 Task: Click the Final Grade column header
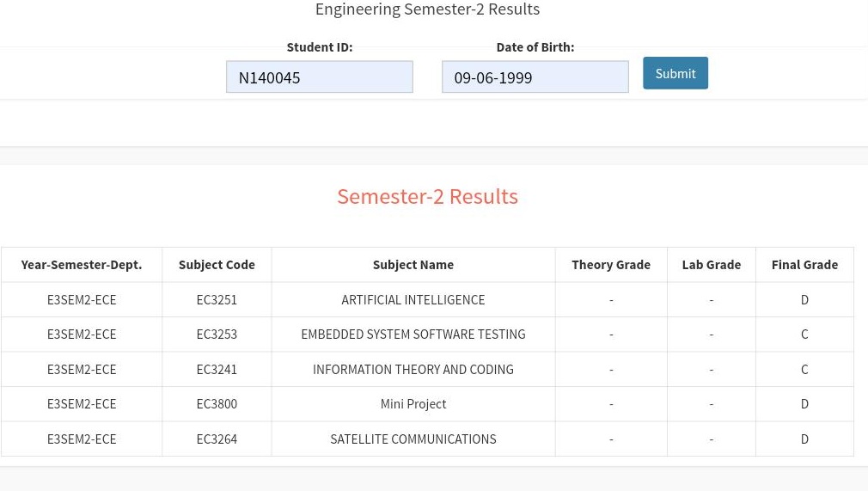[x=805, y=265]
